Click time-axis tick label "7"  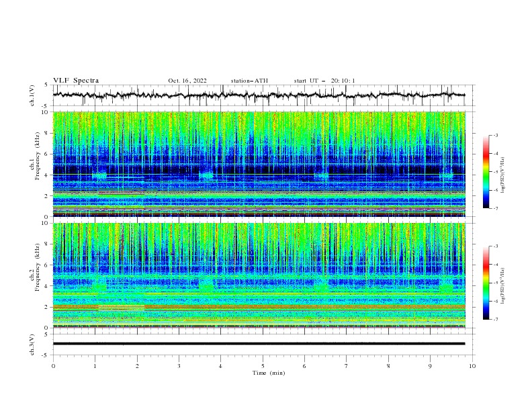347,366
